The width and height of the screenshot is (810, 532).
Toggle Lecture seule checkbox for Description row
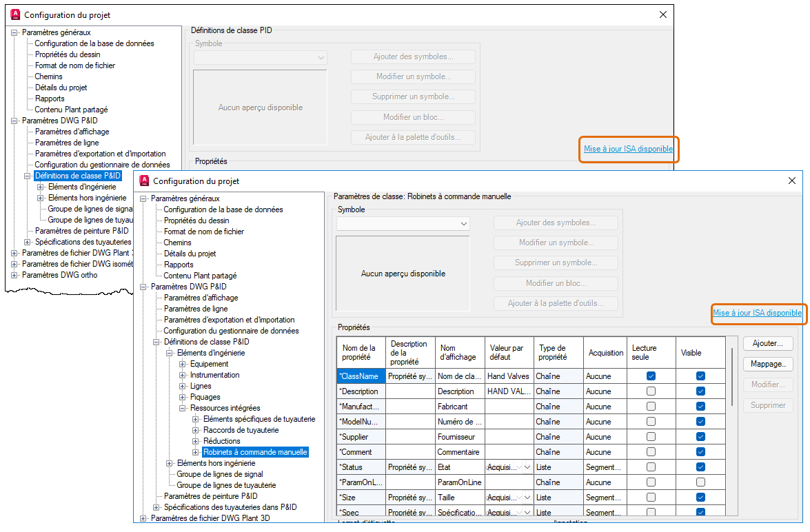651,391
